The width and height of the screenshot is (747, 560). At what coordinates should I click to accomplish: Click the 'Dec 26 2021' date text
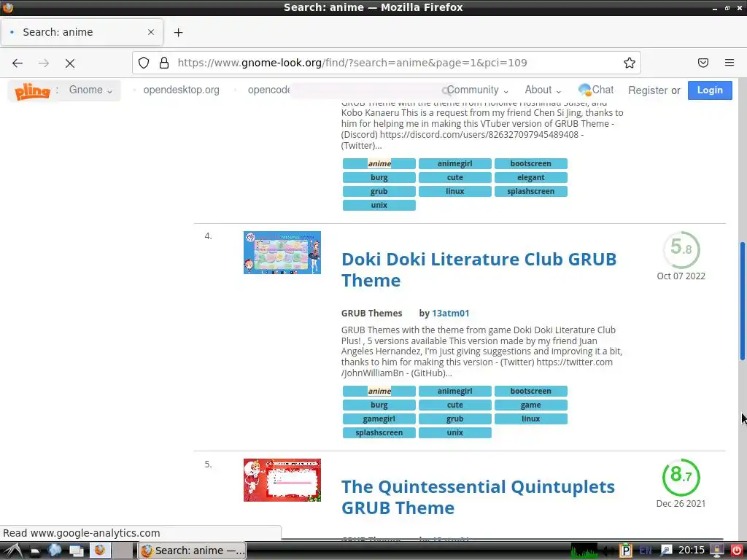click(681, 504)
